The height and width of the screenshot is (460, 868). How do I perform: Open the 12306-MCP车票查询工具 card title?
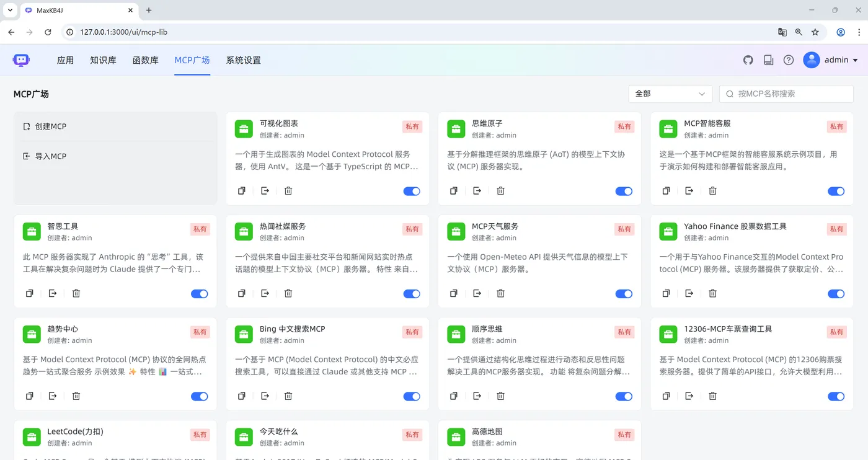tap(728, 329)
